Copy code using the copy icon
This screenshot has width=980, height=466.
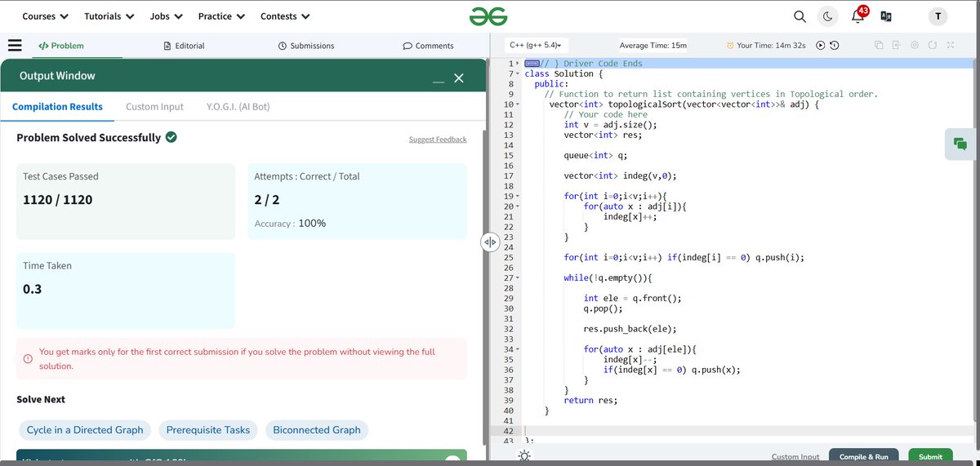coord(878,46)
